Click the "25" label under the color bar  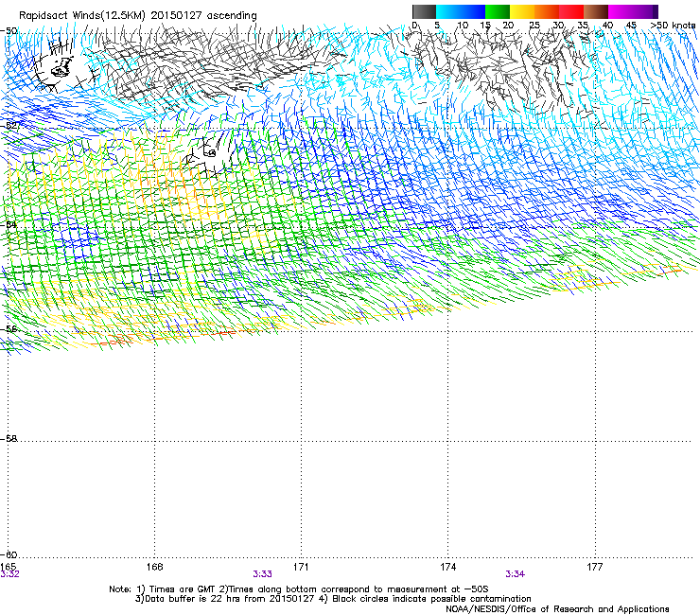coord(534,26)
